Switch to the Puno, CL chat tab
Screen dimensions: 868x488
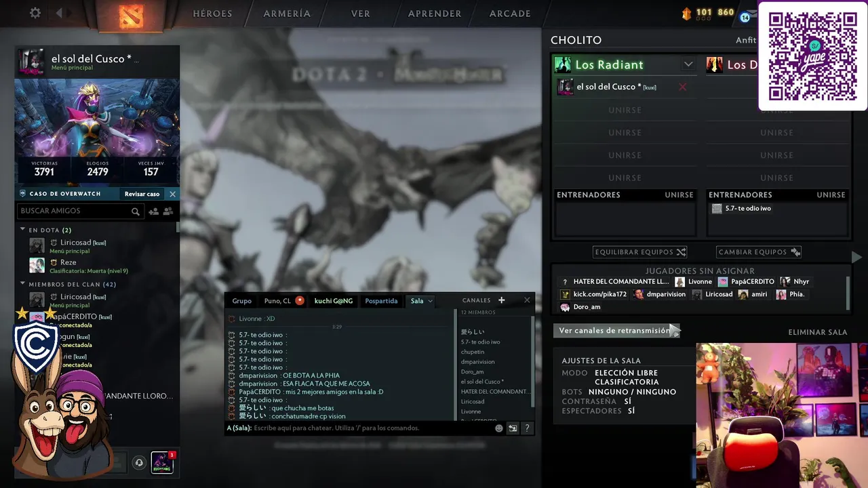point(277,301)
